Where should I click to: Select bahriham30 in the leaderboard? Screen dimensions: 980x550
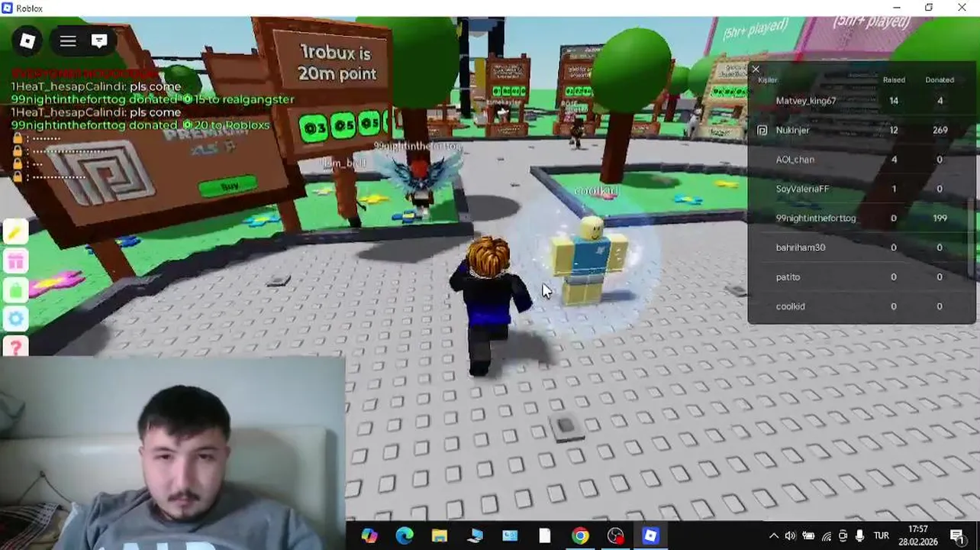(x=801, y=247)
